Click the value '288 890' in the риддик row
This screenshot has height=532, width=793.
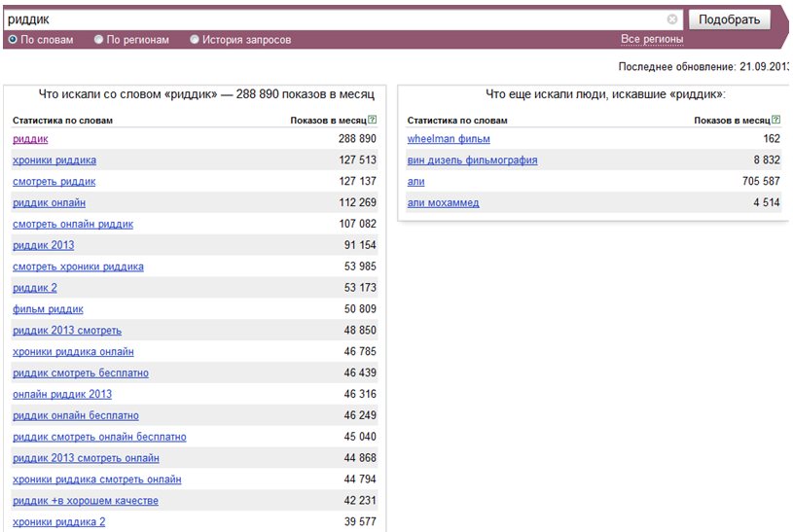coord(357,138)
